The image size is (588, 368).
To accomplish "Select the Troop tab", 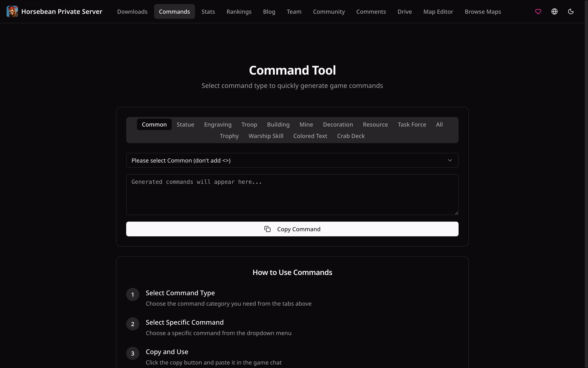I will 249,124.
